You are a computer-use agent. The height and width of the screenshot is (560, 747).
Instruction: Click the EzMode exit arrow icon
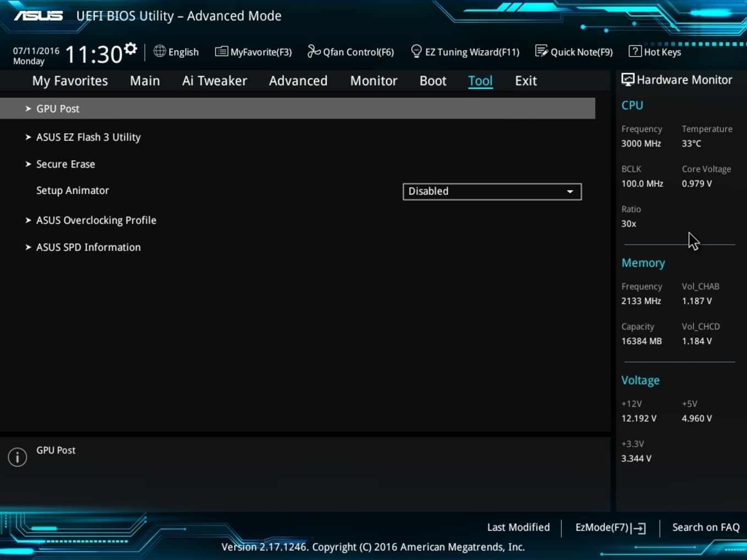[x=639, y=528]
